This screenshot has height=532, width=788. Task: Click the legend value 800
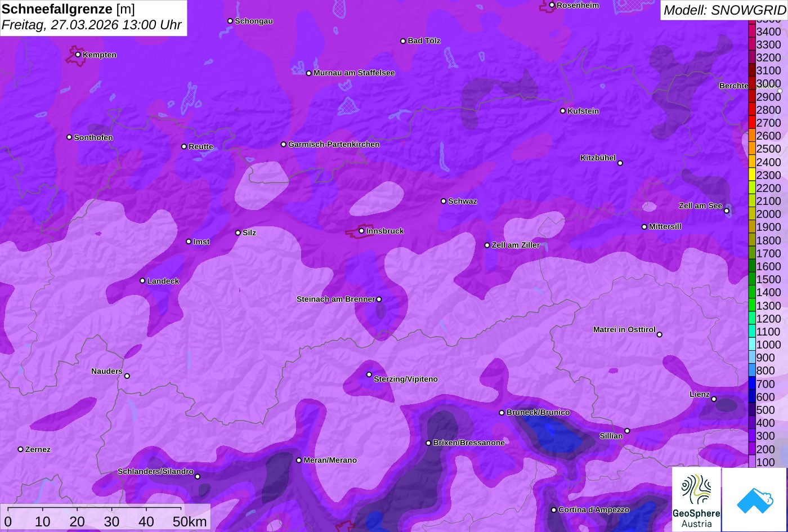coord(765,371)
